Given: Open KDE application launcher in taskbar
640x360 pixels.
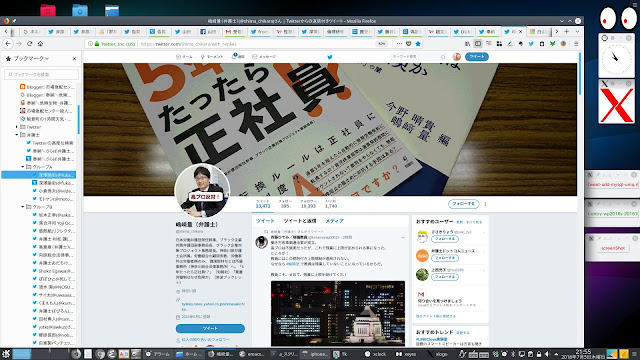Looking at the screenshot, I should pos(5,354).
